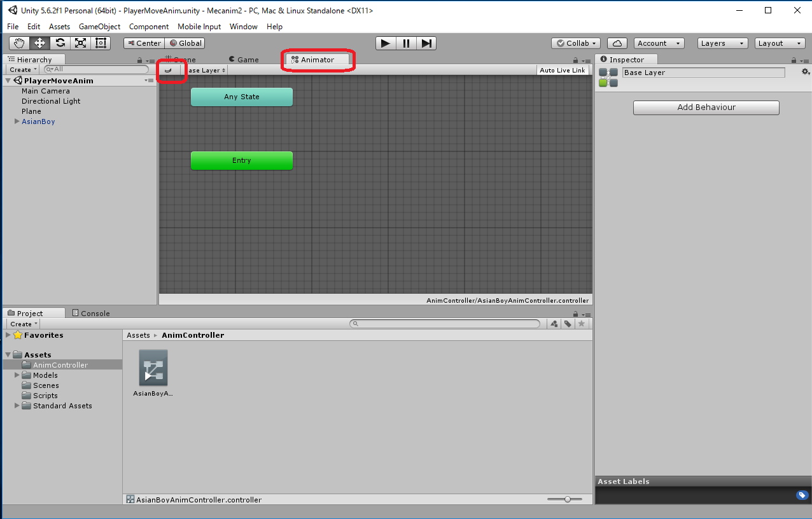812x519 pixels.
Task: Toggle the Center pivot mode button
Action: 144,43
